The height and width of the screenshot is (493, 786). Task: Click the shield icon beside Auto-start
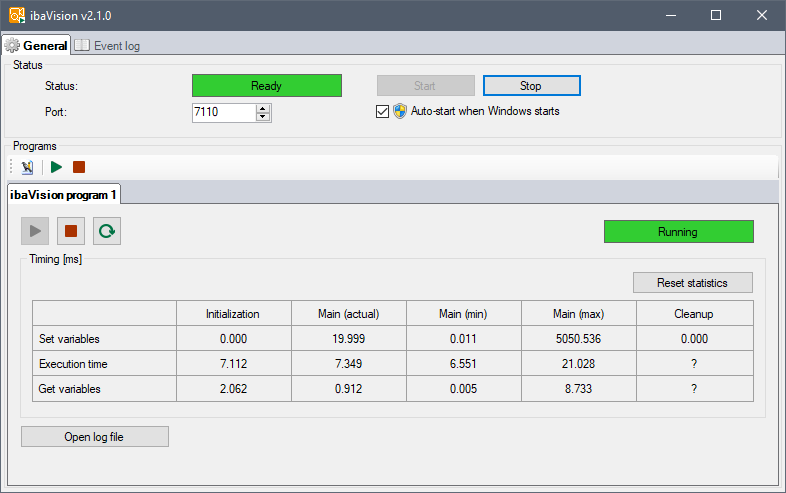(x=400, y=111)
